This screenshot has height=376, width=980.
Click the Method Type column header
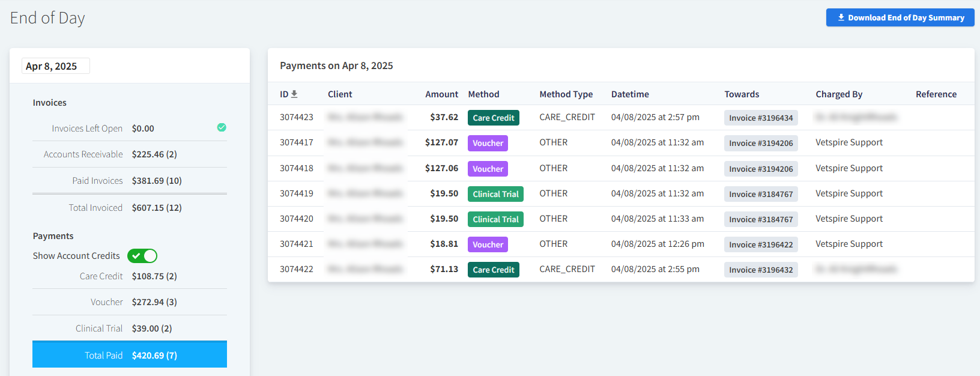click(x=566, y=94)
